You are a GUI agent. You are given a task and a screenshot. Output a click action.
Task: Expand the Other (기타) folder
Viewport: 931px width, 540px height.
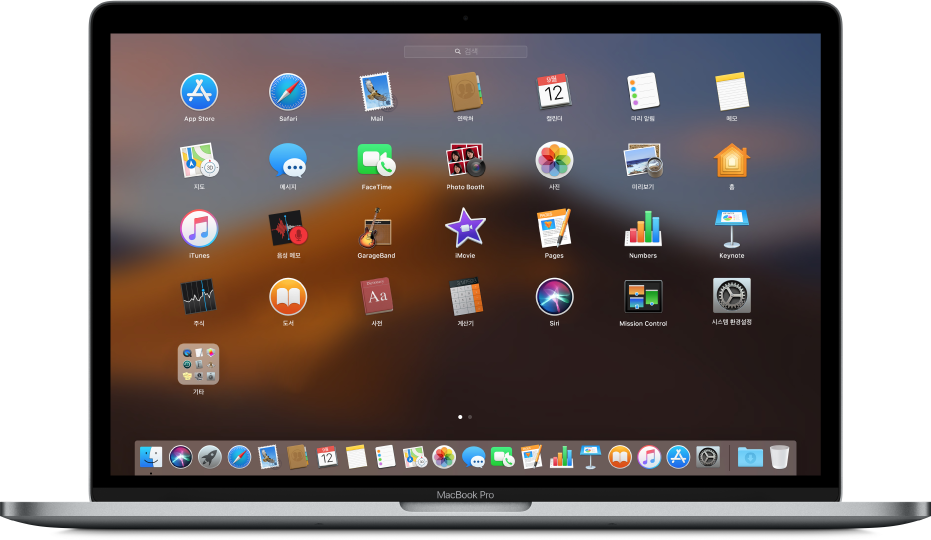[198, 364]
